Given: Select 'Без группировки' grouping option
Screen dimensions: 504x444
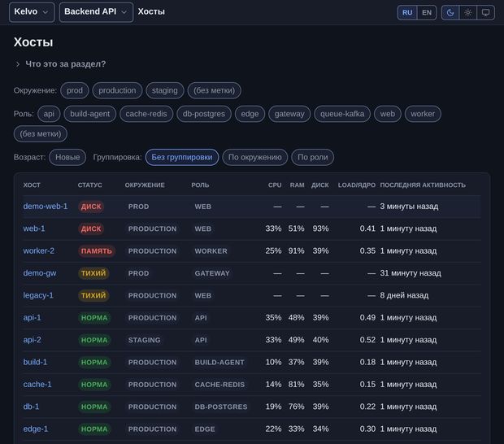Looking at the screenshot, I should point(182,157).
